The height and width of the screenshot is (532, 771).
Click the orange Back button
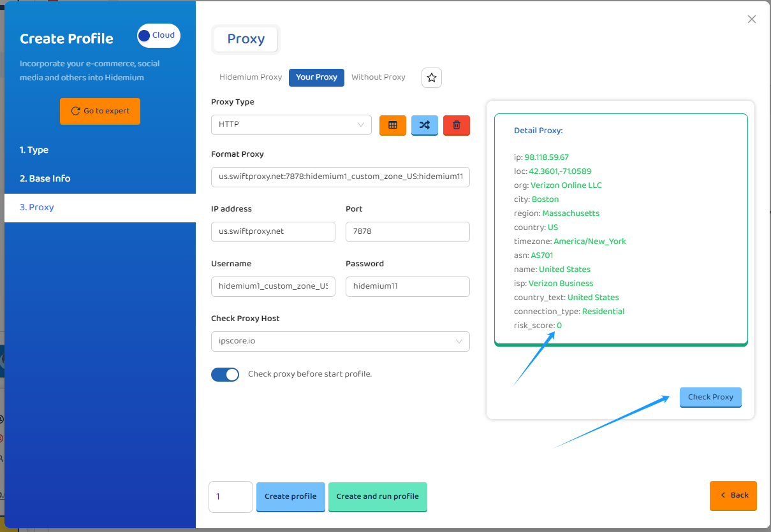click(733, 495)
